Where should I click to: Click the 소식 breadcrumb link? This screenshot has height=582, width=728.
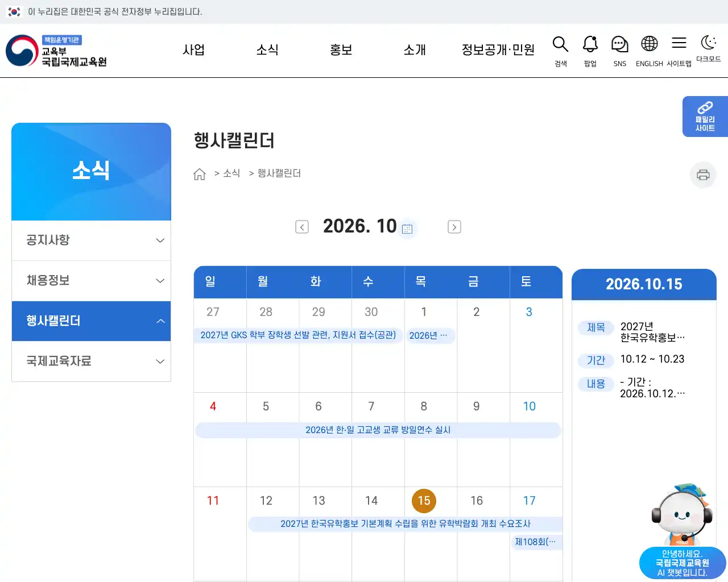(x=231, y=173)
